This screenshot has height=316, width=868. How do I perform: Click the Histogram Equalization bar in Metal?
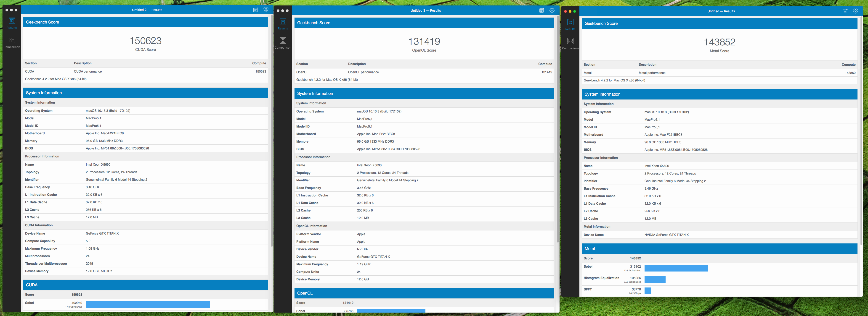[655, 279]
